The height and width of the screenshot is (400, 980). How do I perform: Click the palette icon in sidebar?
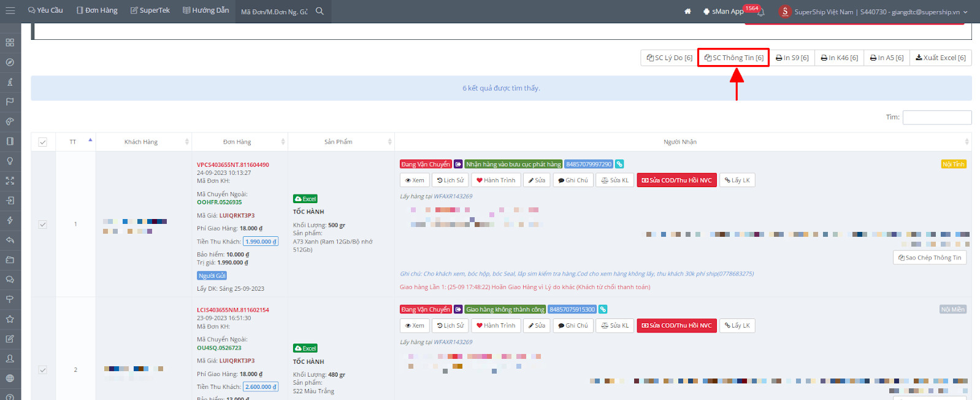(10, 121)
